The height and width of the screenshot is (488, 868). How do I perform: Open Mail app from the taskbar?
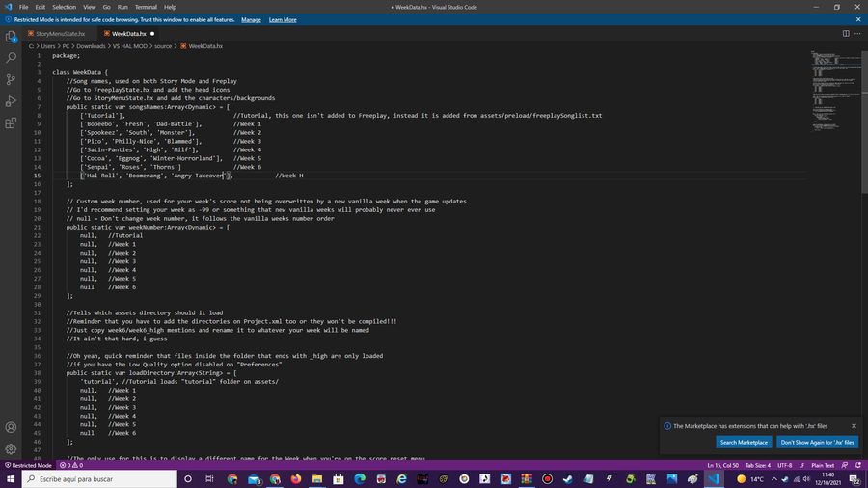coord(254,479)
